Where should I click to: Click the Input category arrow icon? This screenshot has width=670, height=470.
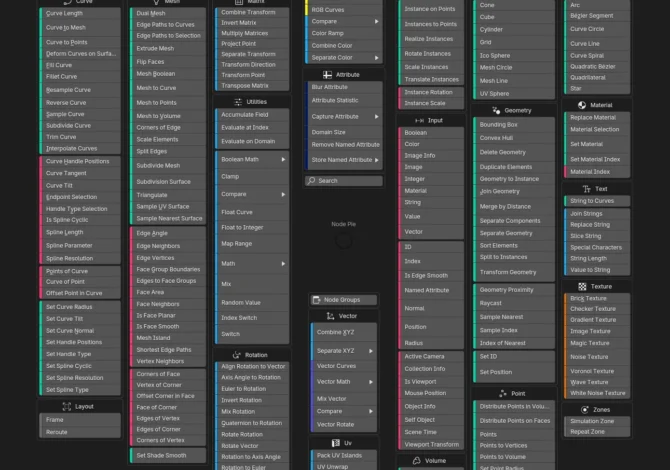(x=419, y=120)
